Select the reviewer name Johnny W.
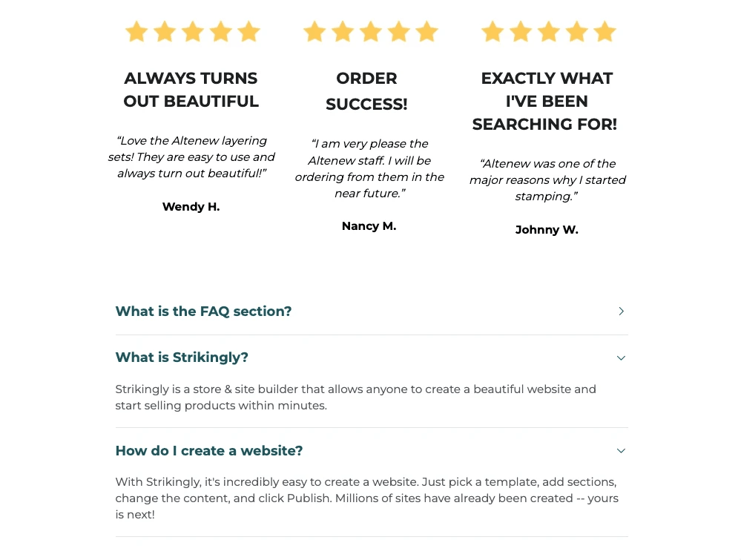Image resolution: width=741 pixels, height=560 pixels. point(547,230)
